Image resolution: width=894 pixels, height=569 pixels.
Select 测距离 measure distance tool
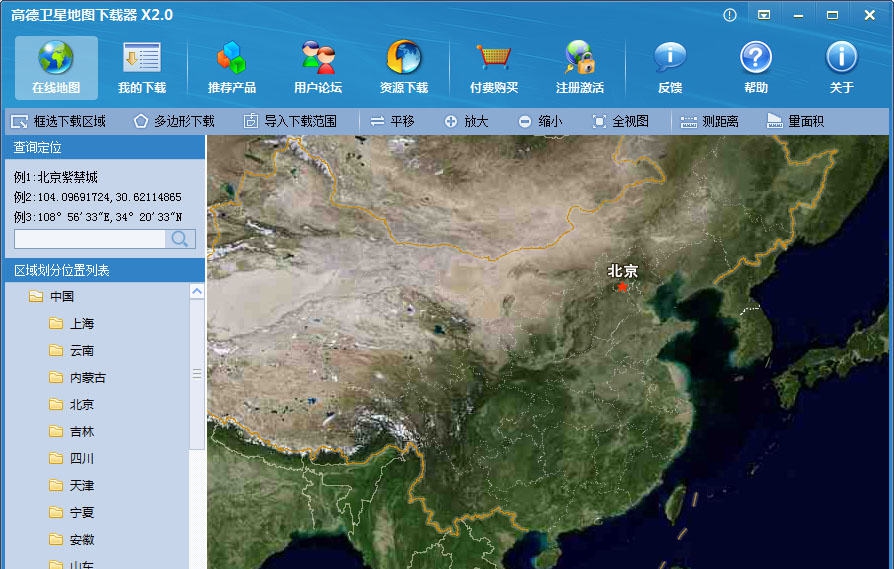(709, 121)
